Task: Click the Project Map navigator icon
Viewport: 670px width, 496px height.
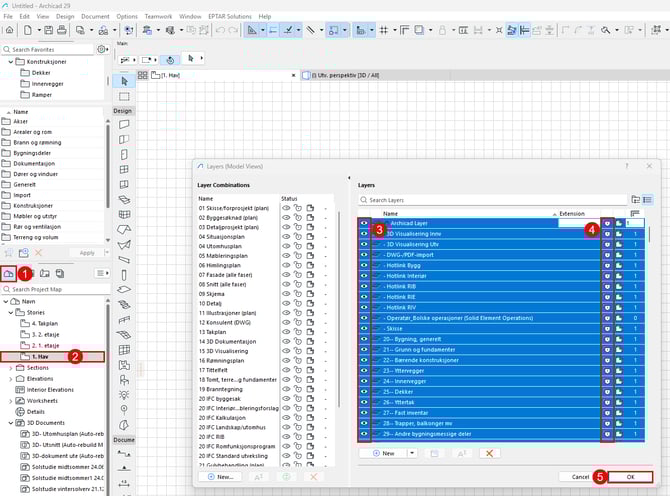Action: [11, 273]
